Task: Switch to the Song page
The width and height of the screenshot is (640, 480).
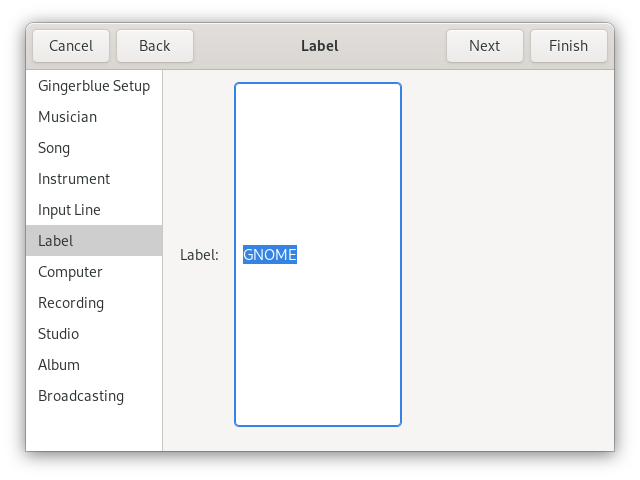Action: coord(54,148)
